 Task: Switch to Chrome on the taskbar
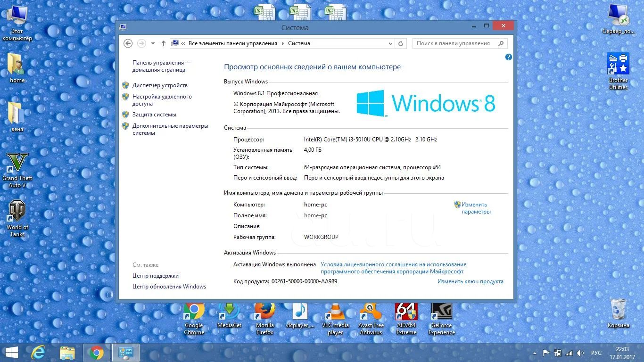click(x=97, y=353)
